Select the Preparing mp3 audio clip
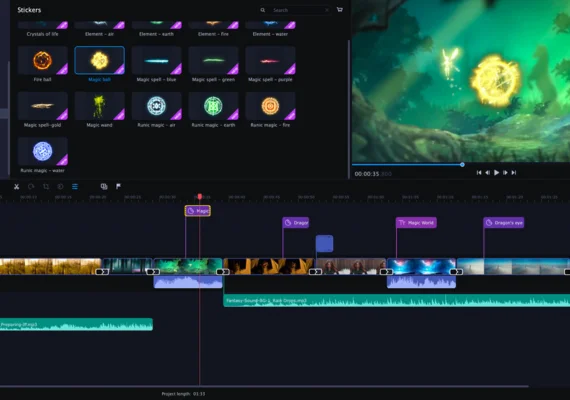The width and height of the screenshot is (570, 400). (x=76, y=324)
